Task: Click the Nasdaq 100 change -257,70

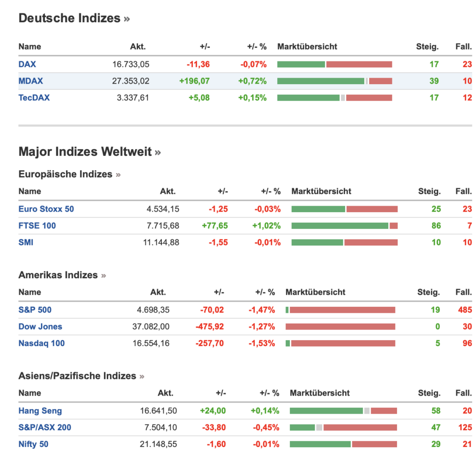Action: click(x=210, y=343)
